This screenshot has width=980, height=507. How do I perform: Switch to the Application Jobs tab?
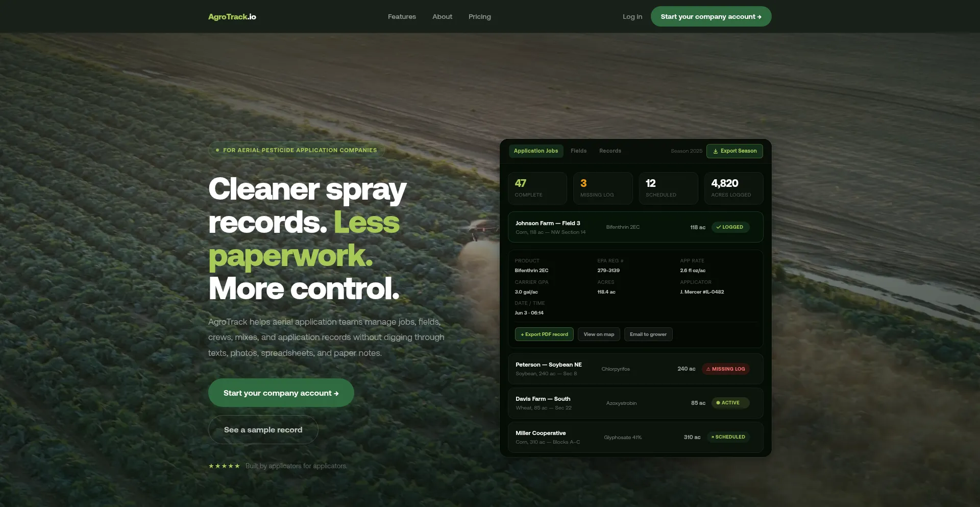point(536,151)
